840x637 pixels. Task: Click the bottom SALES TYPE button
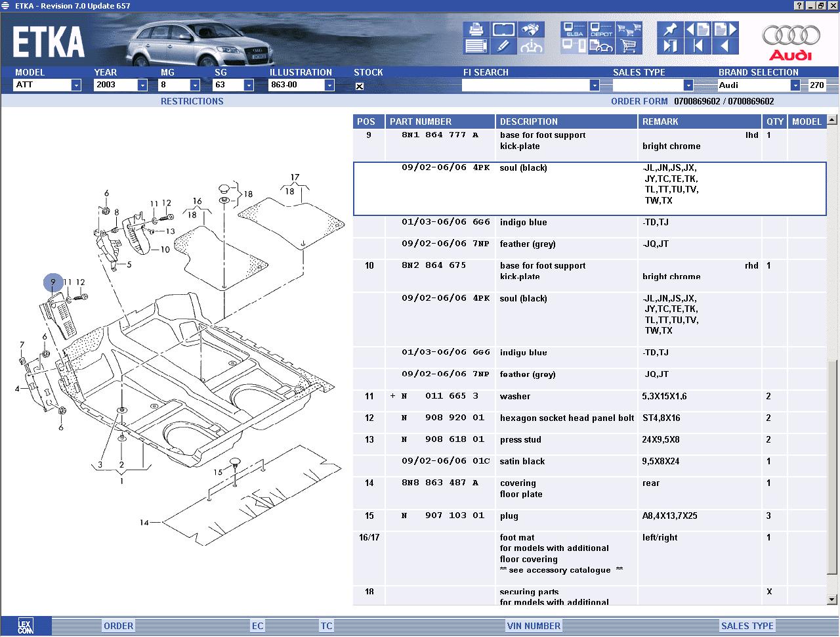click(x=747, y=626)
